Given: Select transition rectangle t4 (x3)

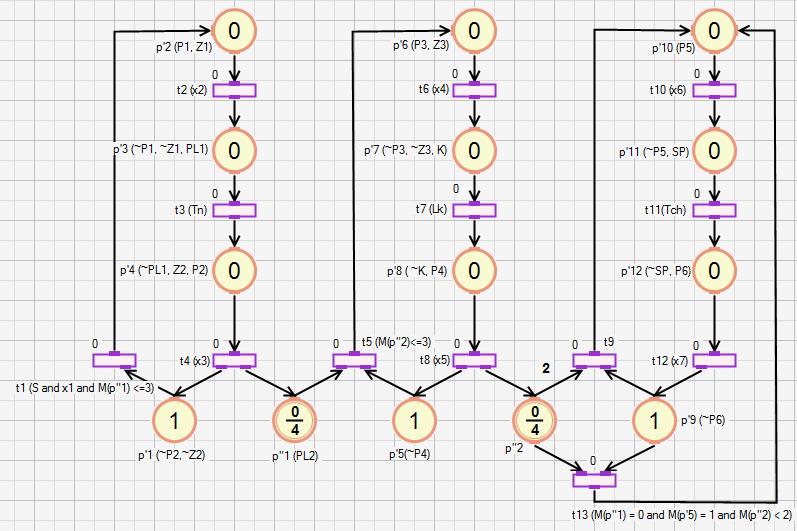Looking at the screenshot, I should pos(234,360).
